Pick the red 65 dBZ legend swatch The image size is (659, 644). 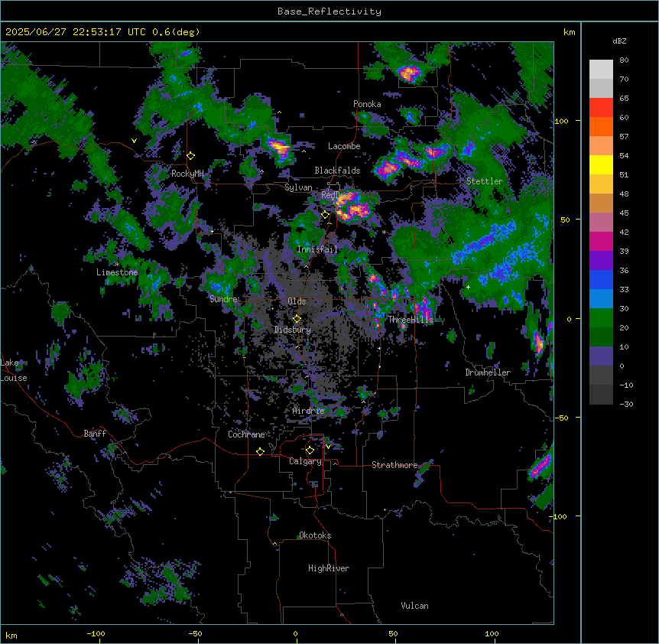click(x=601, y=108)
